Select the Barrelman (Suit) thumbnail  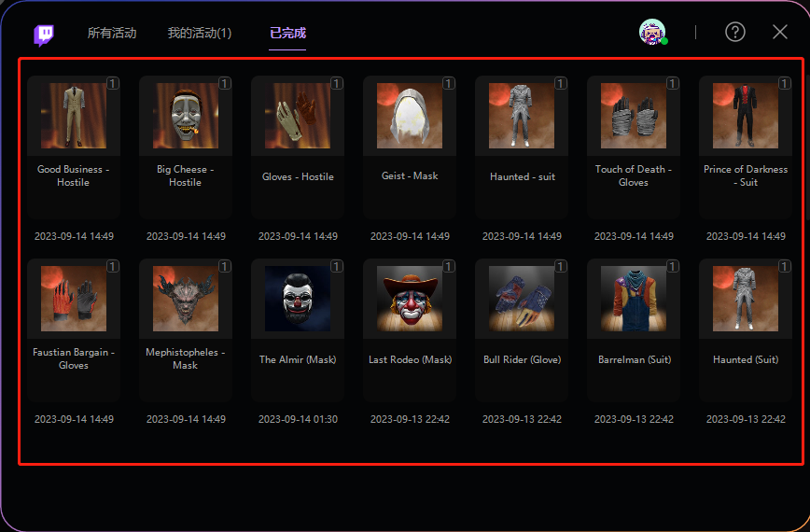coord(634,299)
